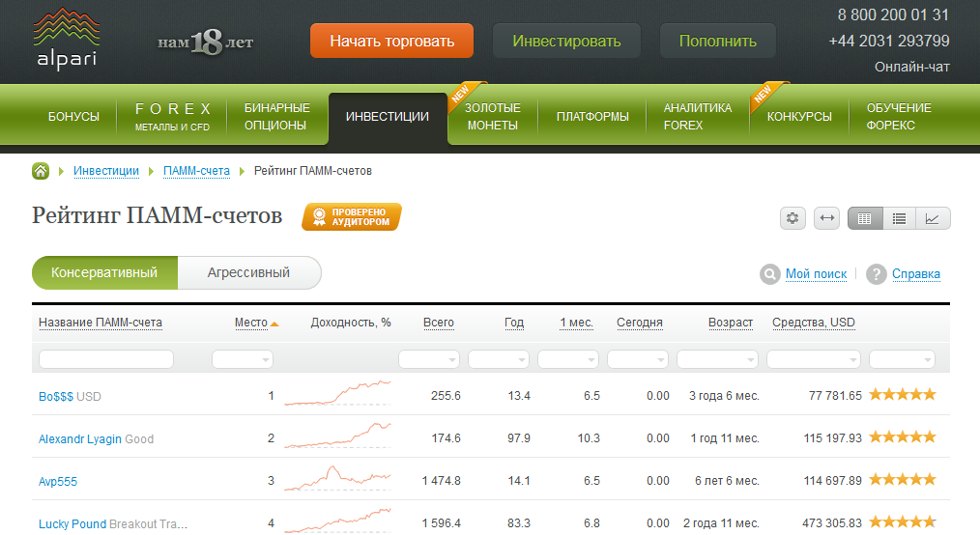The image size is (980, 535).
Task: Click the Avp555 star rating
Action: coord(903,479)
